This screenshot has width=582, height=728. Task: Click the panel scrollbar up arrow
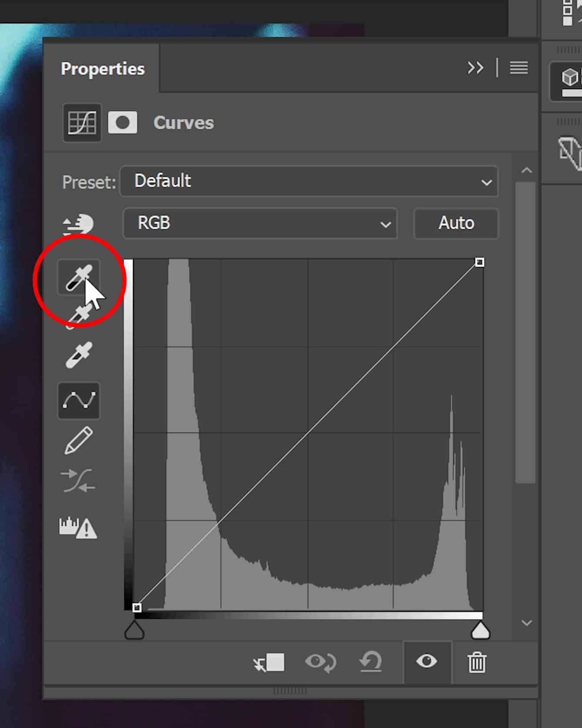pos(526,170)
